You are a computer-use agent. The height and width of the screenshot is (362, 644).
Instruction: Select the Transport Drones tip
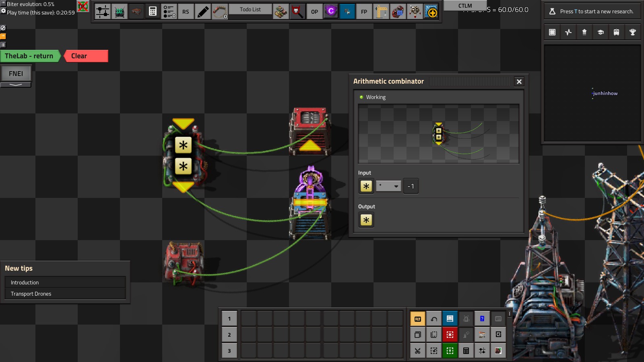tap(65, 294)
